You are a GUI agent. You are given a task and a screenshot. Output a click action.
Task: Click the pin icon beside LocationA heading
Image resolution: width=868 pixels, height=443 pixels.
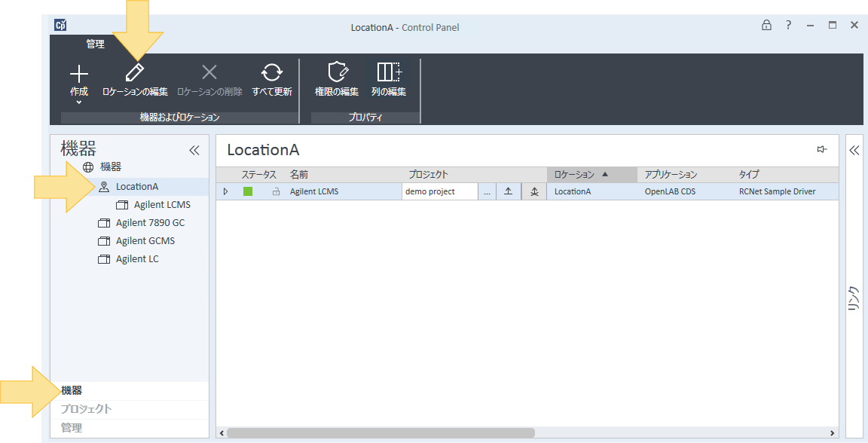coord(822,149)
